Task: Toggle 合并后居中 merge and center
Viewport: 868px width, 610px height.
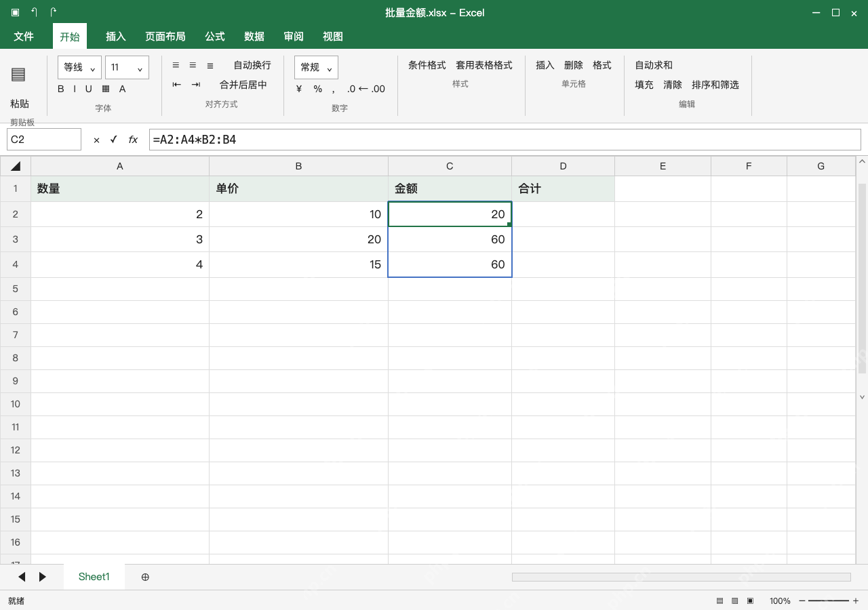Action: pos(243,85)
